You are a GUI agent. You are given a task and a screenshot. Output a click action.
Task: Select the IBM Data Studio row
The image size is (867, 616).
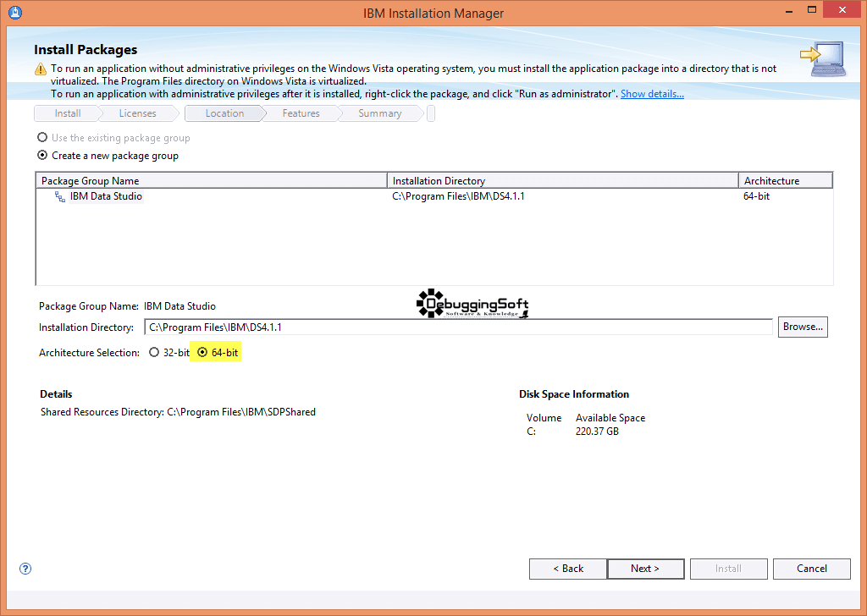click(x=434, y=196)
